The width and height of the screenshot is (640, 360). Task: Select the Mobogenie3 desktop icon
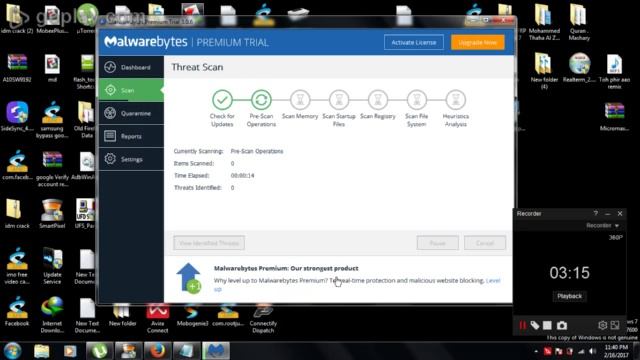pos(192,315)
